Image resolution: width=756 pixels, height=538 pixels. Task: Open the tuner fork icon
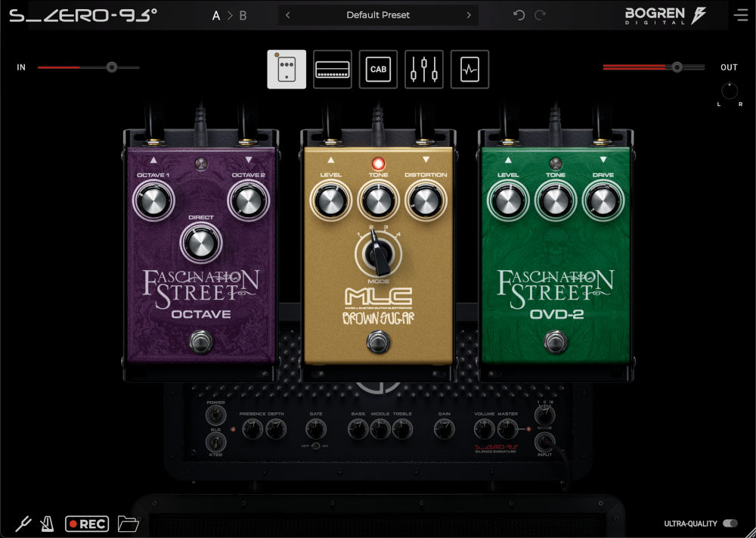click(23, 524)
